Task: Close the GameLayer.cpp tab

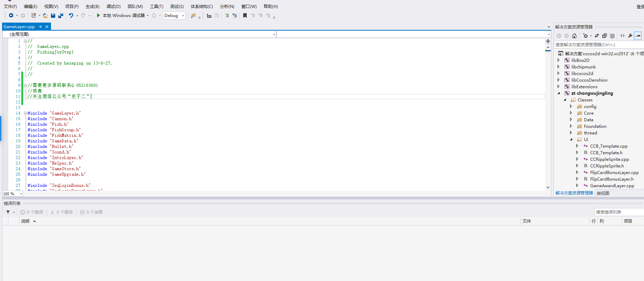Action: [47, 26]
